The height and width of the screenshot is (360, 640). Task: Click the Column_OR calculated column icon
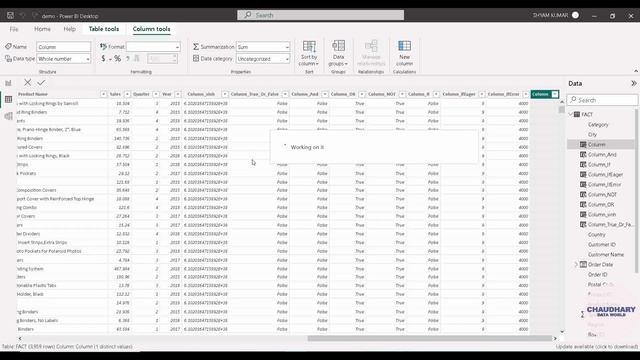coord(583,204)
